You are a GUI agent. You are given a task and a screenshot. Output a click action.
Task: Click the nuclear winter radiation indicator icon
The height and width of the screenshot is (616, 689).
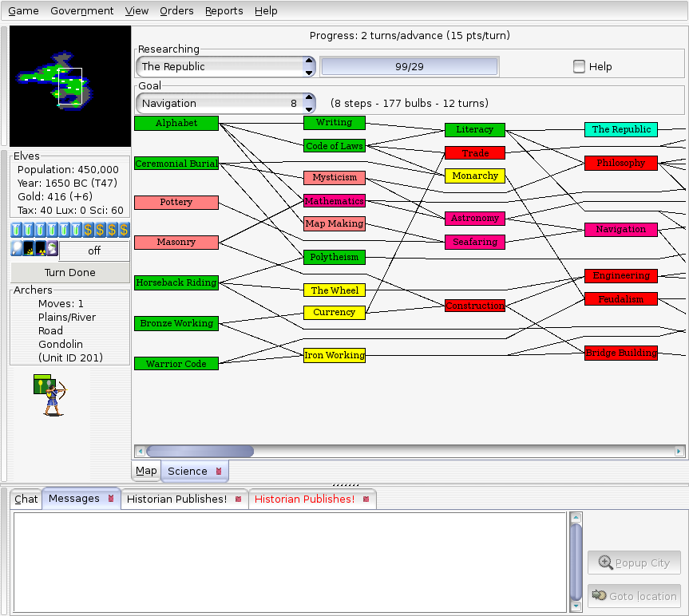(x=41, y=248)
